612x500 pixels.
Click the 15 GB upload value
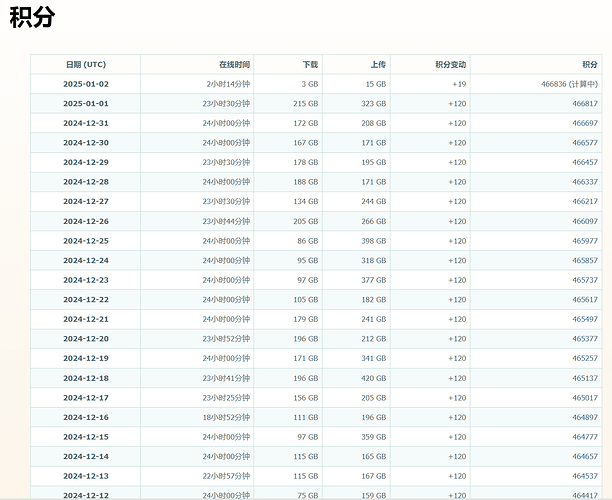click(x=376, y=84)
